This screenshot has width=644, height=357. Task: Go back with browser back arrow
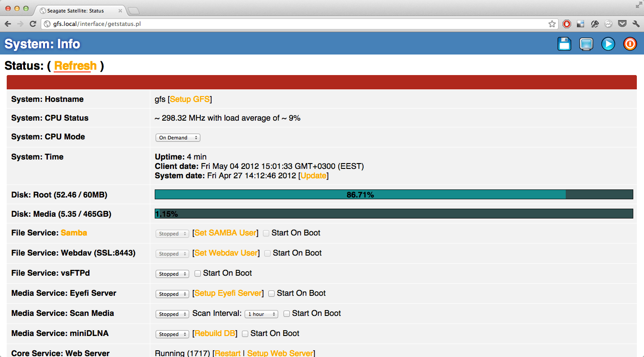click(8, 24)
